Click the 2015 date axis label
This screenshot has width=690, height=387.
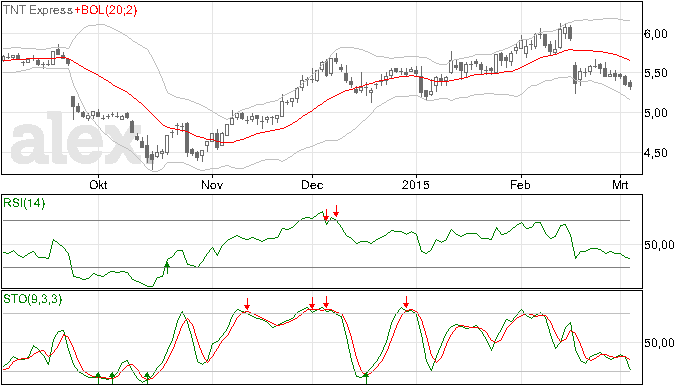pos(415,184)
